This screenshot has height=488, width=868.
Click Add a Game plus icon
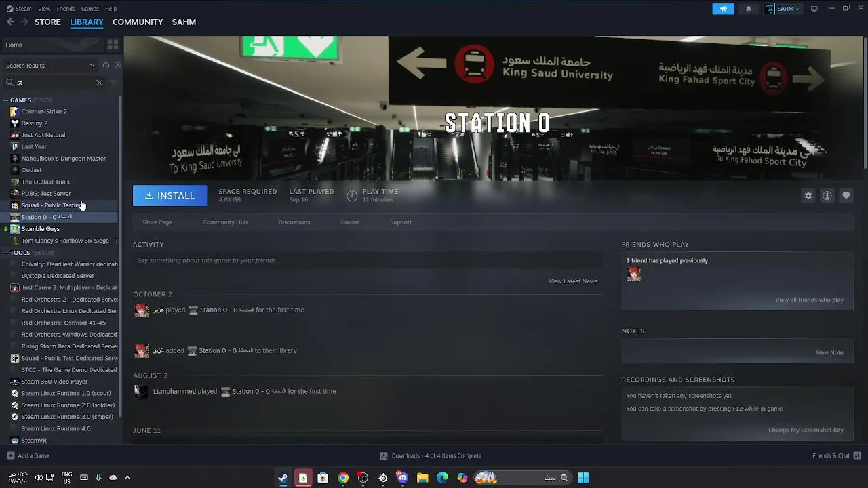click(10, 455)
